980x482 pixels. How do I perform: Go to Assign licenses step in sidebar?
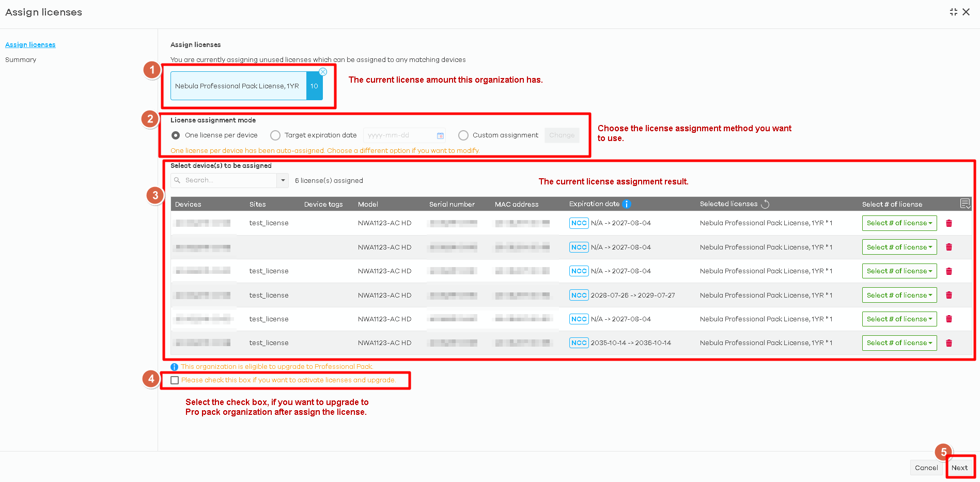pos(30,45)
